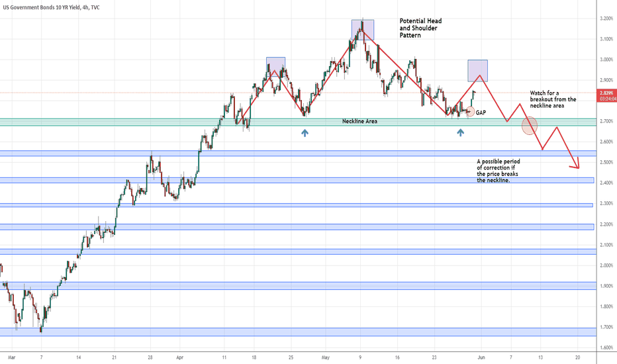The width and height of the screenshot is (617, 364).
Task: Click the 11 date label on time axis
Action: [x=224, y=357]
